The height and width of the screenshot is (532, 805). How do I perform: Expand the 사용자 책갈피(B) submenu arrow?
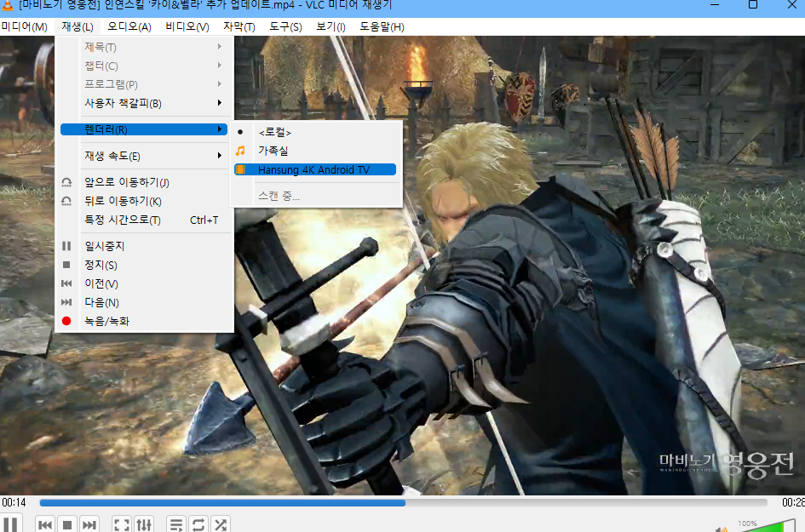(219, 103)
